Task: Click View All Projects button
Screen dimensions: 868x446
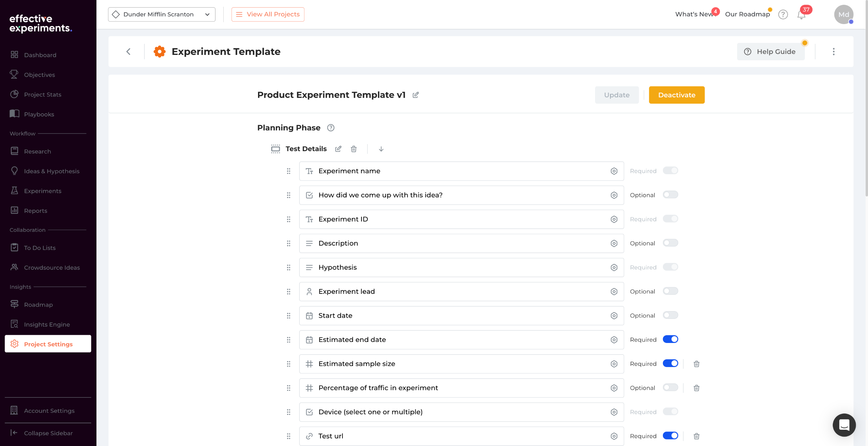Action: pyautogui.click(x=268, y=14)
